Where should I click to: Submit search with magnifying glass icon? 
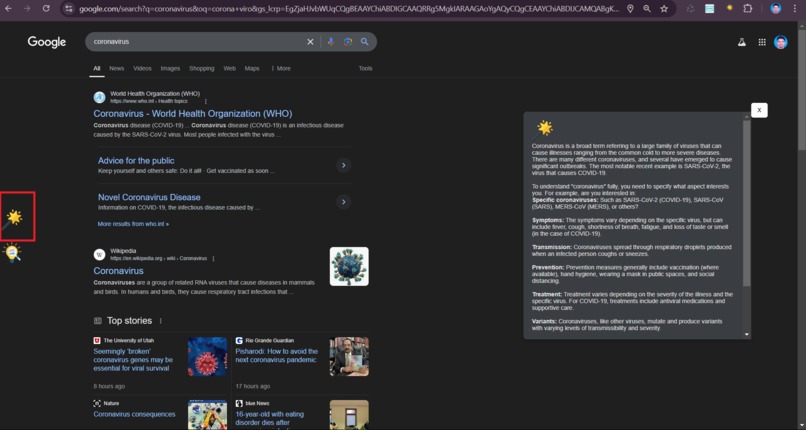[364, 42]
